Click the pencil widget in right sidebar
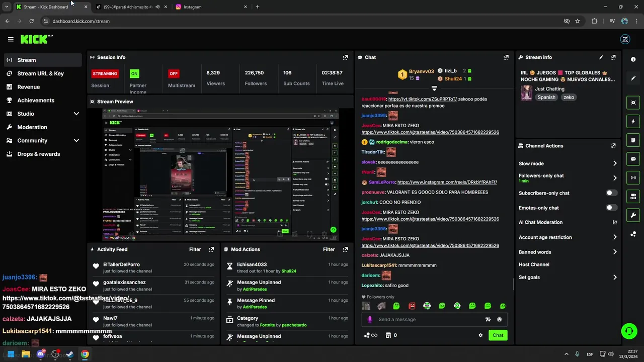Image resolution: width=644 pixels, height=362 pixels. tap(633, 78)
